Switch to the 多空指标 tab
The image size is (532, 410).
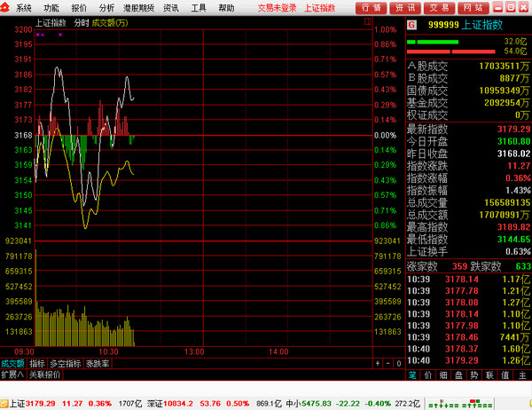tap(66, 364)
